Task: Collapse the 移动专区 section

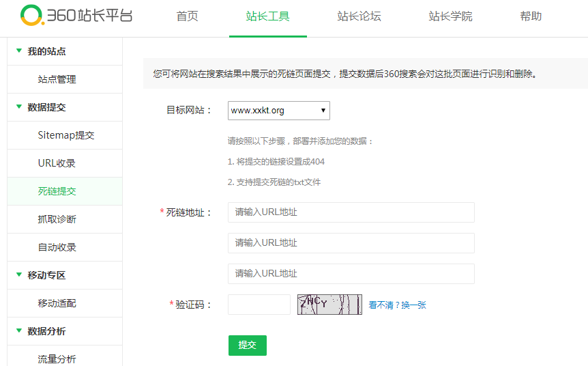Action: click(x=65, y=275)
